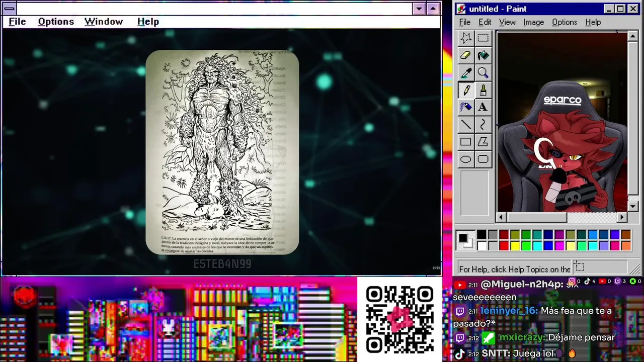The width and height of the screenshot is (644, 362).
Task: Open the Window menu in the left window
Action: (x=104, y=22)
